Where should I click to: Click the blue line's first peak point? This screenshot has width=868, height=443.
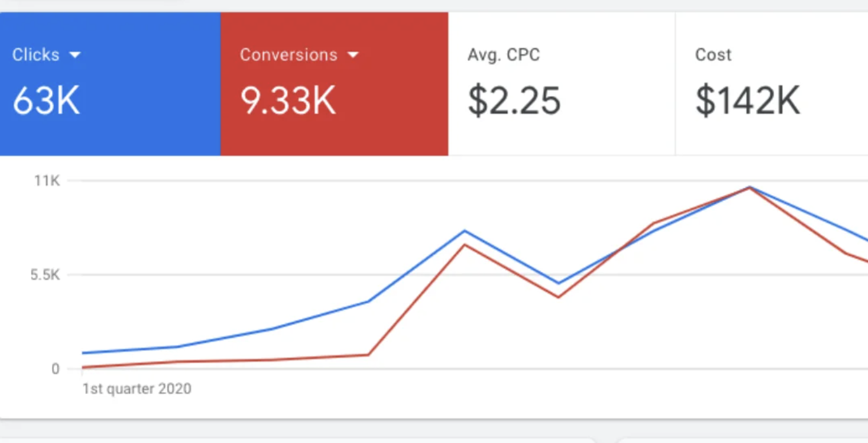point(465,231)
